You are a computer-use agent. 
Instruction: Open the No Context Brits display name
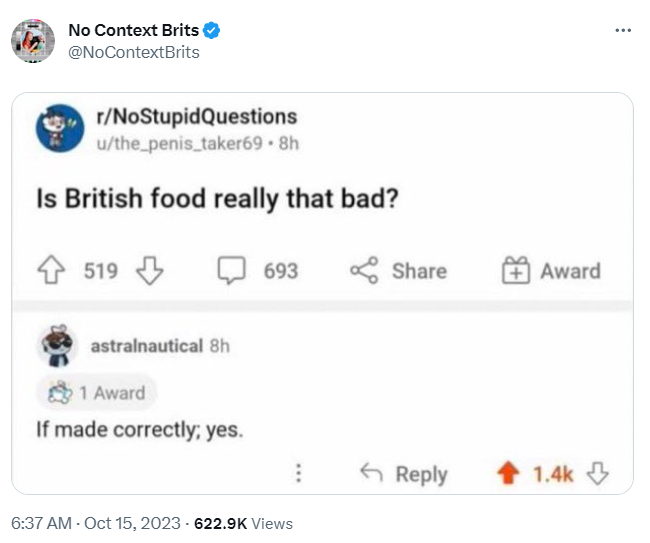(133, 30)
